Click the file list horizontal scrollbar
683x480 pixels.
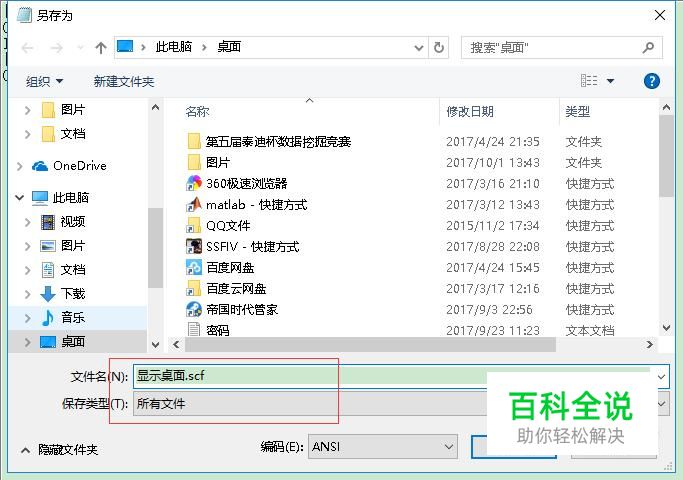370,345
